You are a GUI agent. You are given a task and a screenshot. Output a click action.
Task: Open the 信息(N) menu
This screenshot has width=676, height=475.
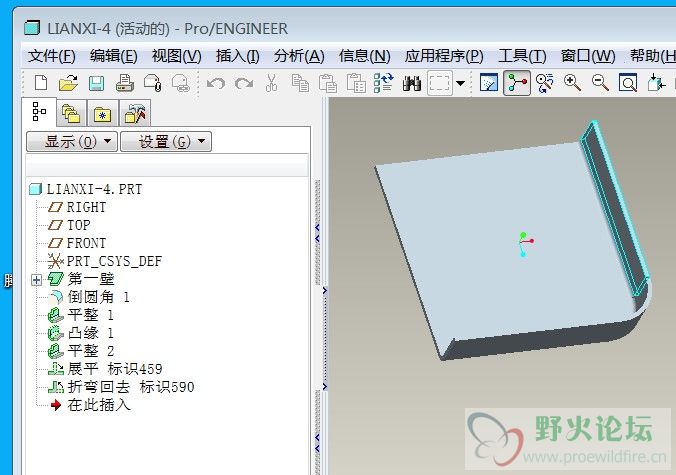[x=365, y=56]
